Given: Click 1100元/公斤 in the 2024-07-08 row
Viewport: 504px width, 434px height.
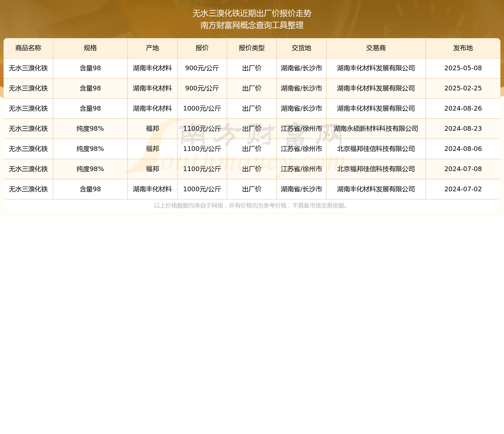Looking at the screenshot, I should pos(202,169).
